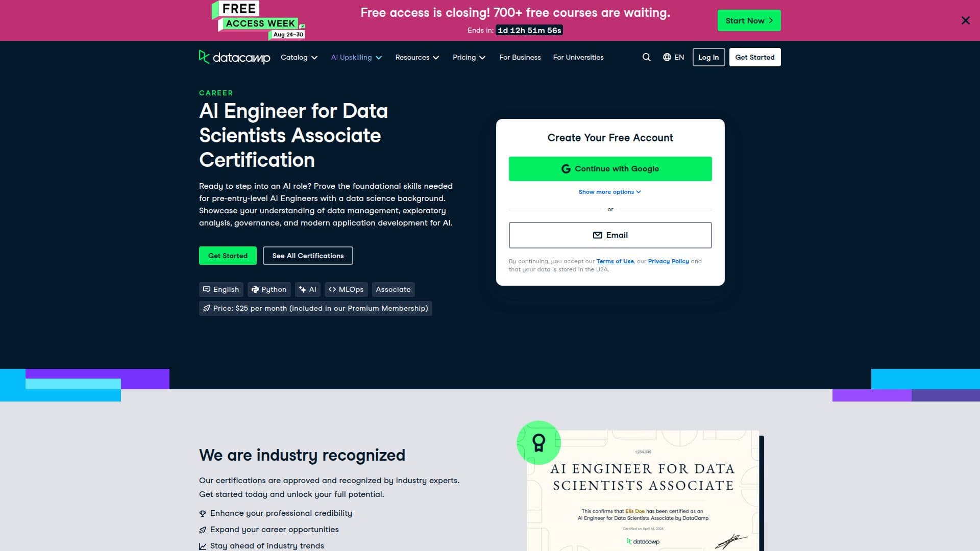980x551 pixels.
Task: Click the green Get Started hero button
Action: click(228, 256)
